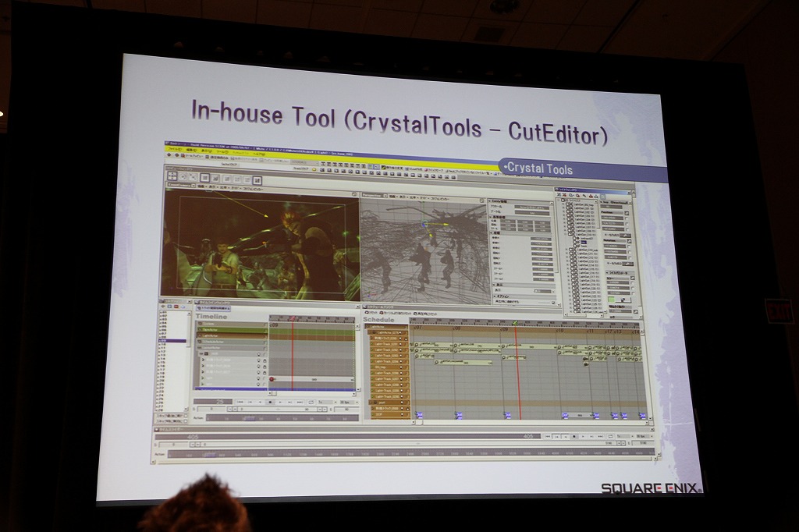Select cut c09 in the cut list

click(x=172, y=341)
